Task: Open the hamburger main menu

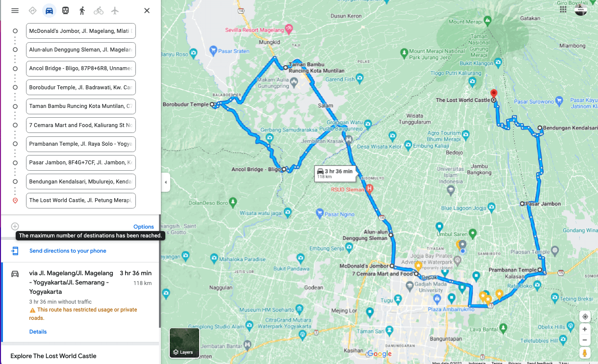Action: (x=15, y=11)
